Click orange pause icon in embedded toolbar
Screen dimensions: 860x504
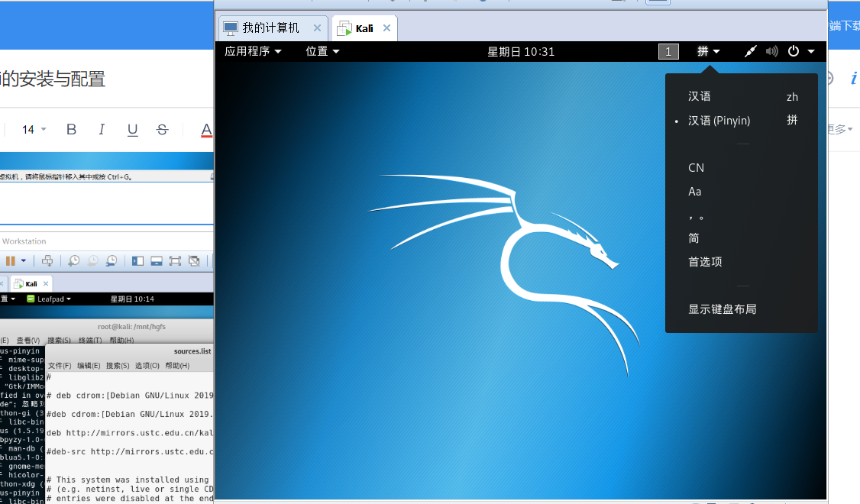click(x=11, y=261)
